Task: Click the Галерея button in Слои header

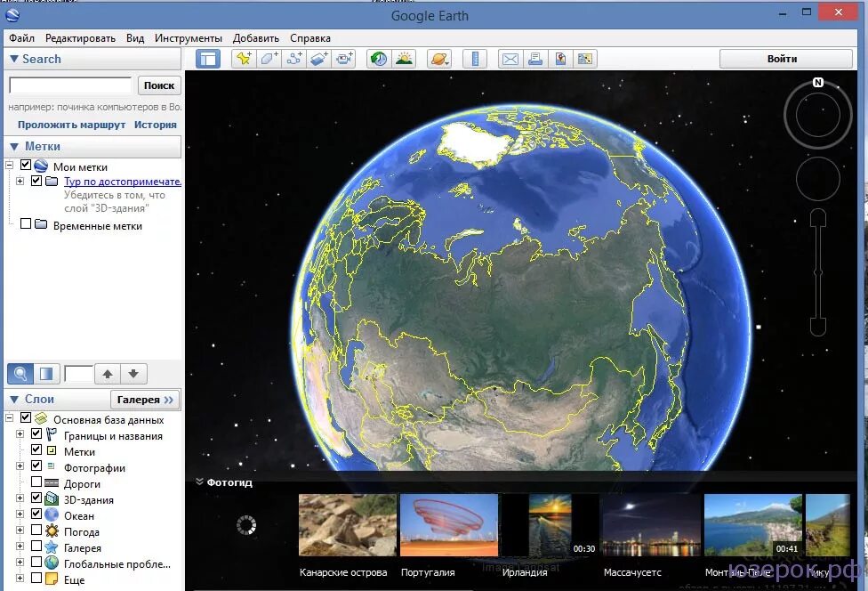Action: pos(145,400)
